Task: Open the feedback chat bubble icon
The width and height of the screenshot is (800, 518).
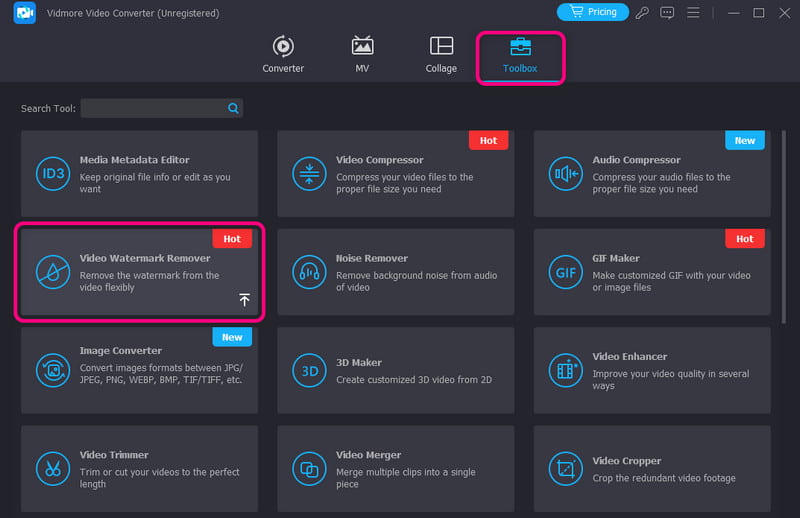Action: click(x=667, y=13)
